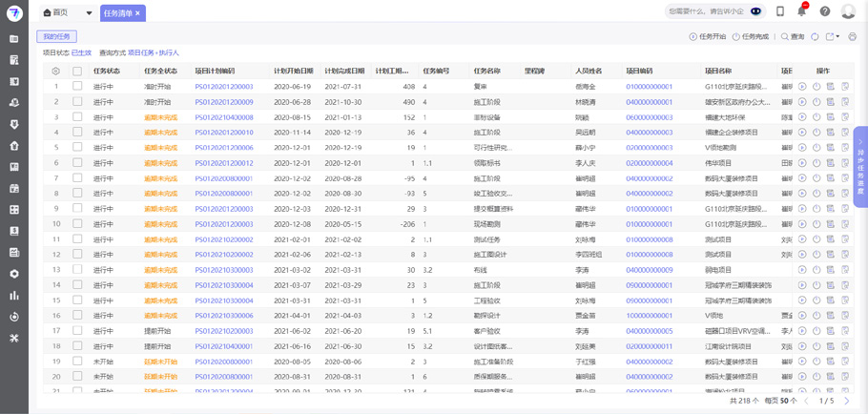Toggle the select-all checkbox in table header
Screen dimensions: 868x414
pyautogui.click(x=77, y=72)
